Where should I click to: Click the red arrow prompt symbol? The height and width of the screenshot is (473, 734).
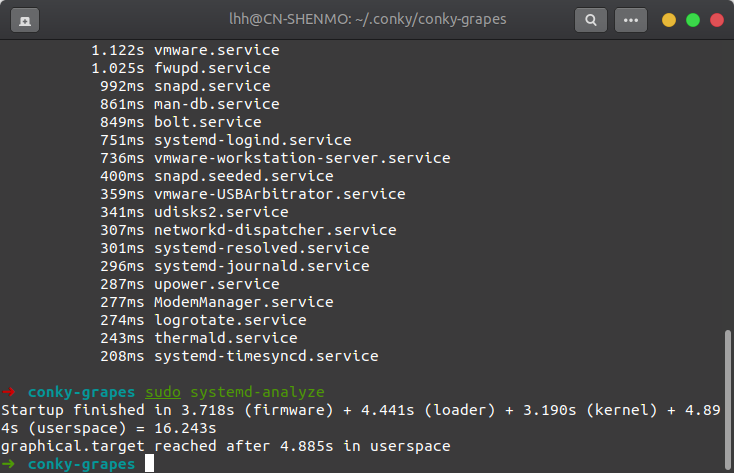[8, 392]
